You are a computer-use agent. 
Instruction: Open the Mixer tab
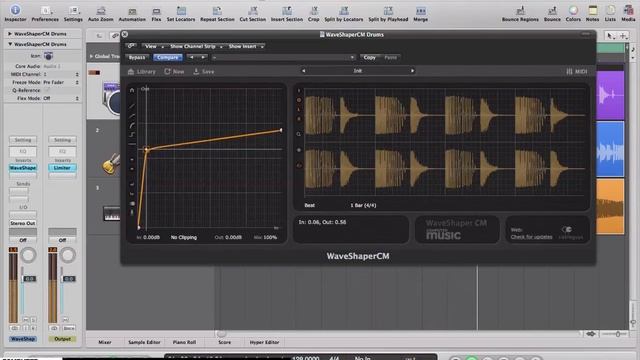(105, 342)
